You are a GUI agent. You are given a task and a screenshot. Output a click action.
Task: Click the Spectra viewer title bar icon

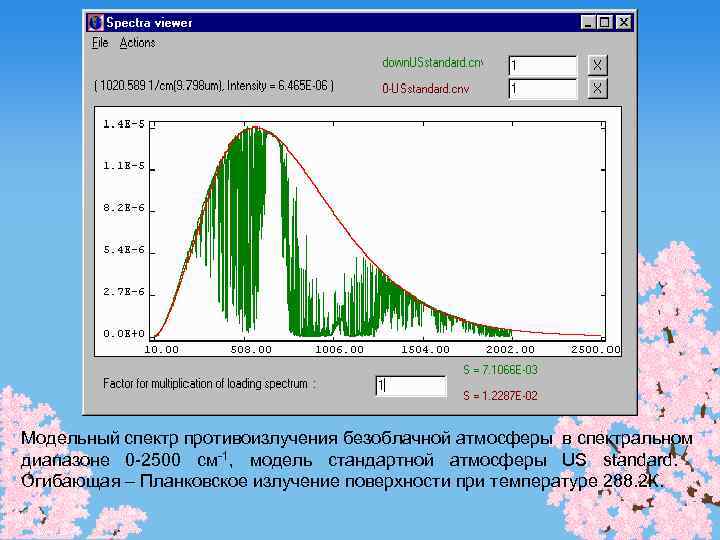pyautogui.click(x=95, y=22)
